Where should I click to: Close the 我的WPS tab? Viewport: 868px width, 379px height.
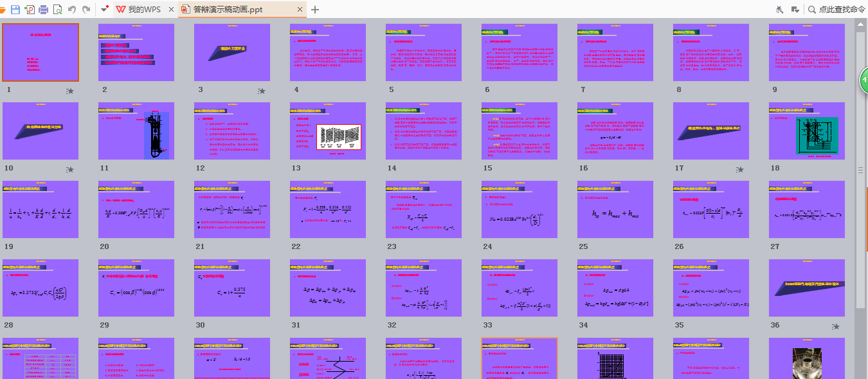(x=170, y=10)
